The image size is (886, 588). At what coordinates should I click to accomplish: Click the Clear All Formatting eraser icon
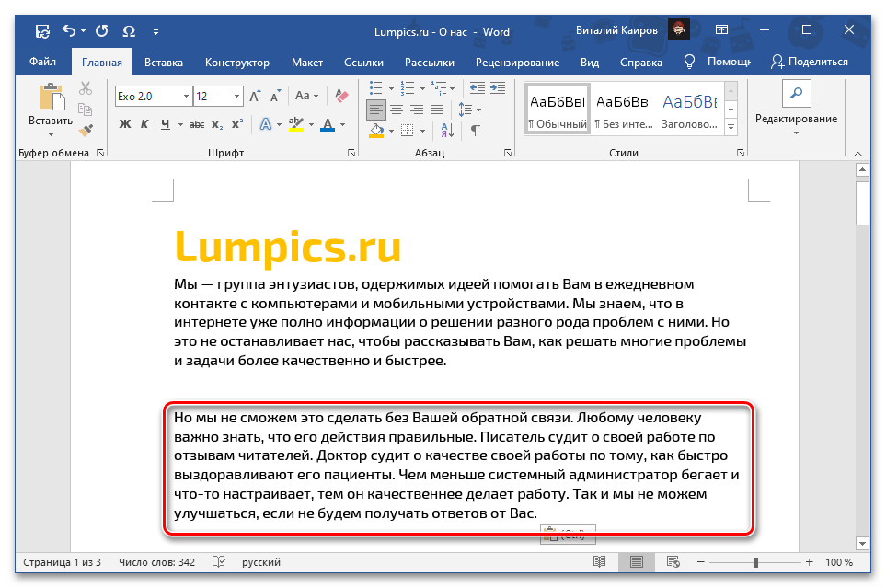[x=342, y=96]
